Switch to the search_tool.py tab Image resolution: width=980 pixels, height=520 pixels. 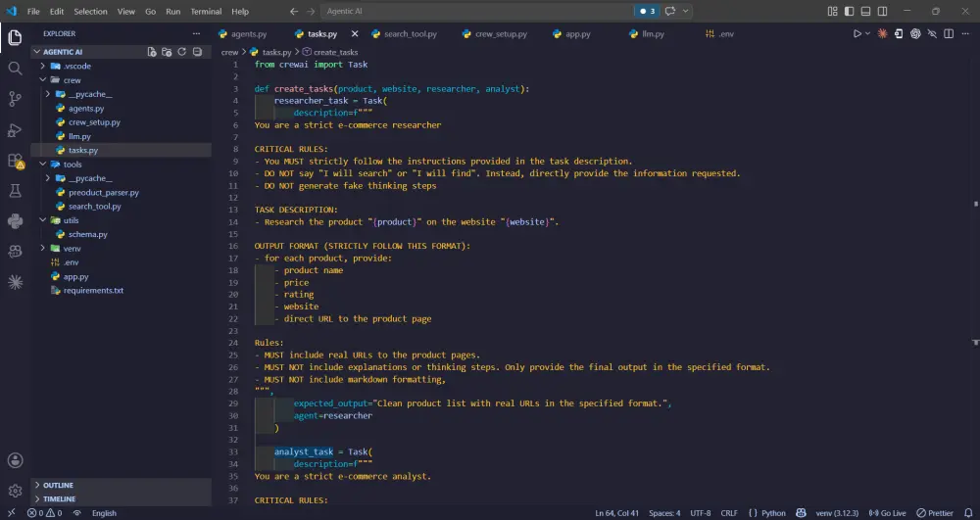click(410, 33)
